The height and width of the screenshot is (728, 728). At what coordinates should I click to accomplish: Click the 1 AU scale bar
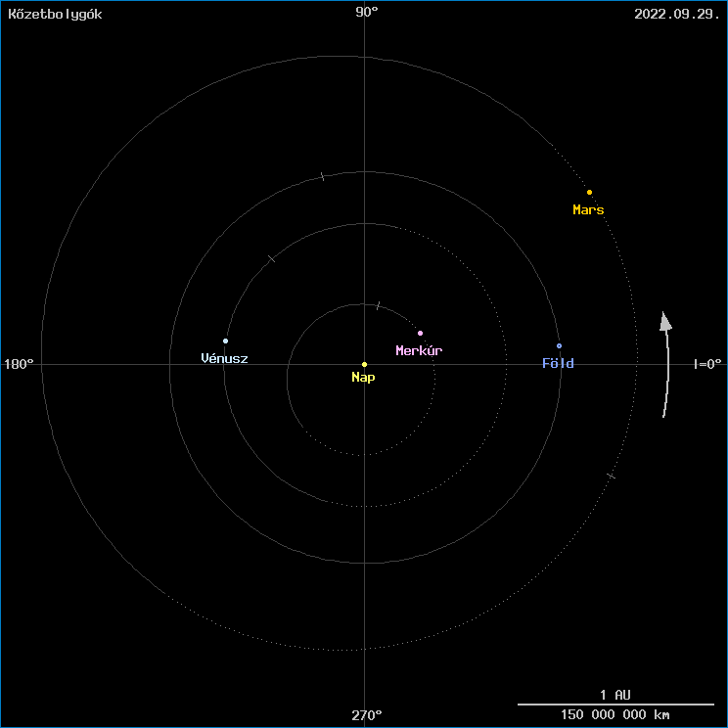[615, 703]
